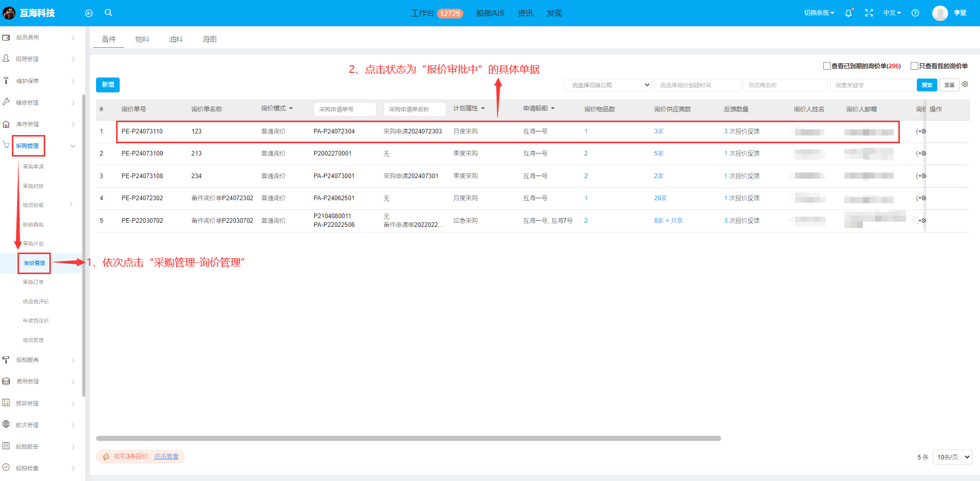Screen dimensions: 980x481
Task: Click the 招聘管理 sidebar icon
Action: point(6,59)
